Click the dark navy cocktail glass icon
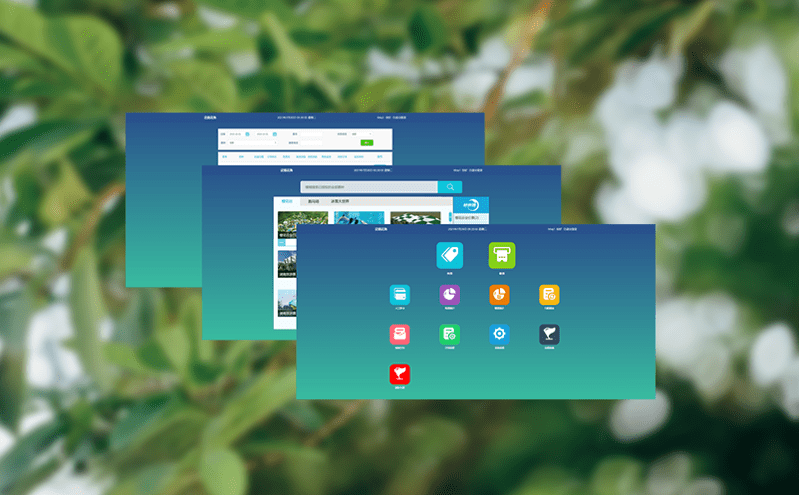The height and width of the screenshot is (495, 799). [549, 335]
